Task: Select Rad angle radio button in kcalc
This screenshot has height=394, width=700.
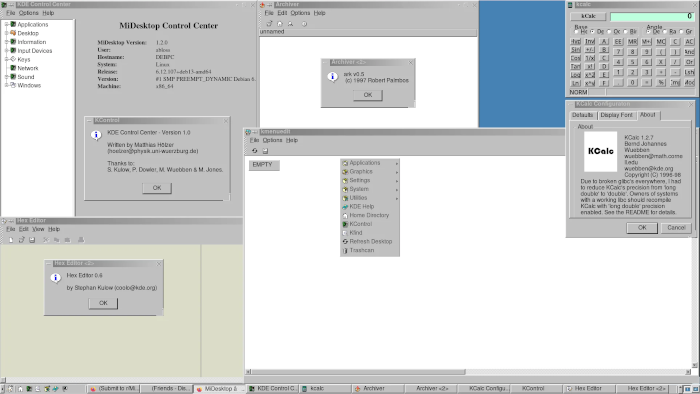Action: pos(665,32)
